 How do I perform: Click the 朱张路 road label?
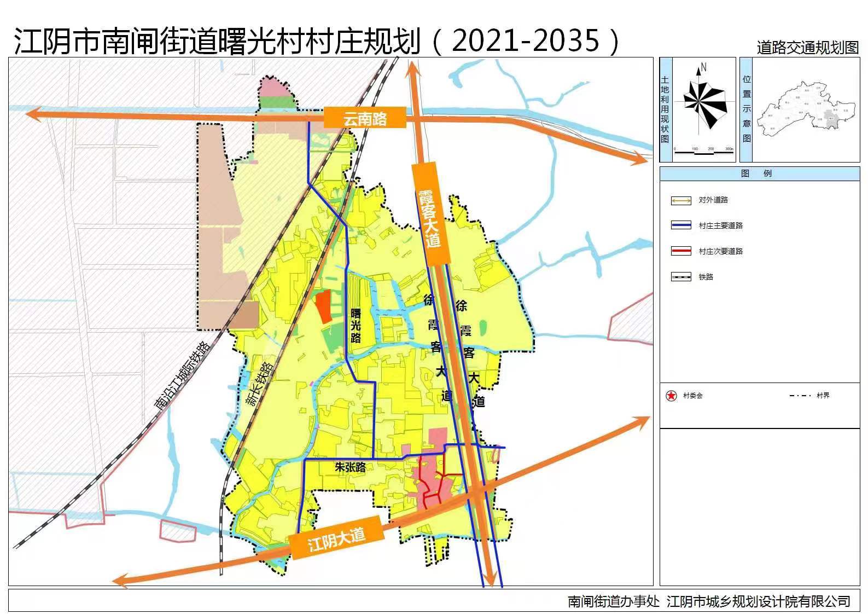click(350, 467)
